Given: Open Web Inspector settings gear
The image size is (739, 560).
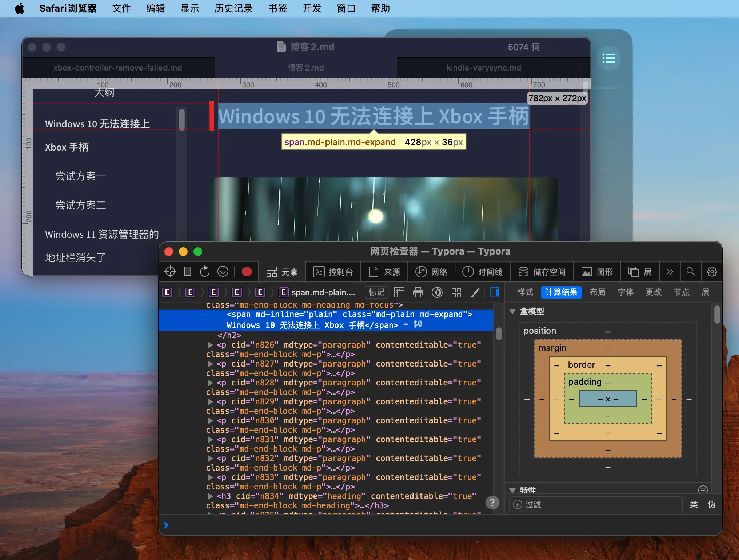Looking at the screenshot, I should (712, 272).
